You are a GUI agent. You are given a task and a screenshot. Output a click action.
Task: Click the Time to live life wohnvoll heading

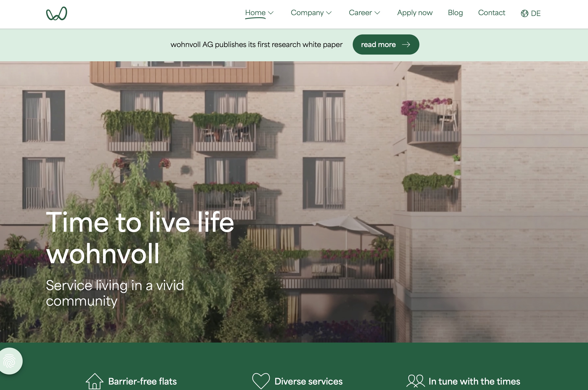point(140,238)
